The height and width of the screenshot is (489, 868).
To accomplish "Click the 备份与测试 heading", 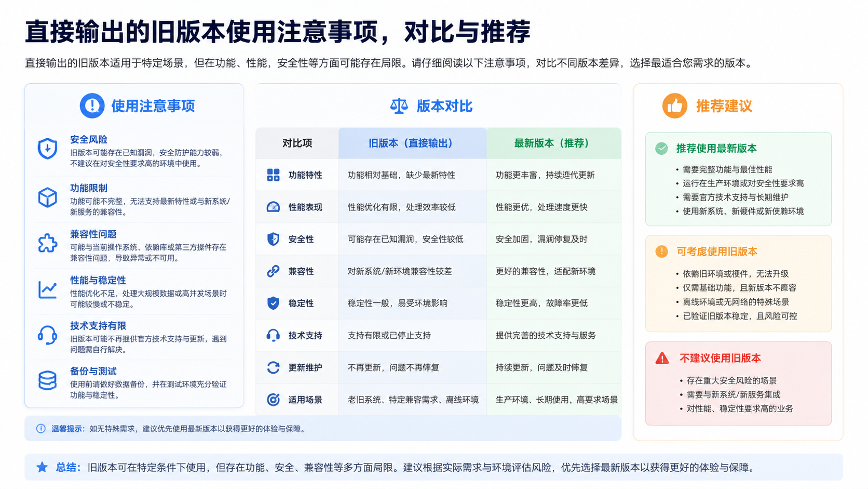I will tap(93, 371).
